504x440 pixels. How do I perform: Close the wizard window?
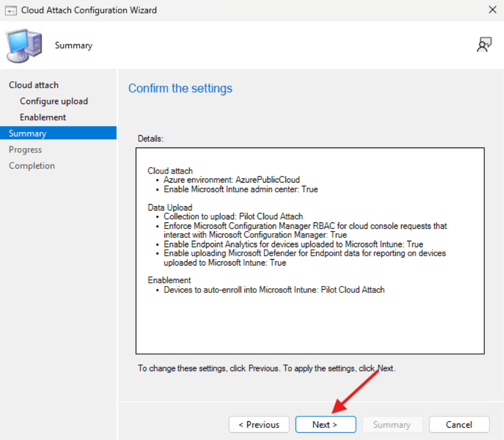point(493,10)
